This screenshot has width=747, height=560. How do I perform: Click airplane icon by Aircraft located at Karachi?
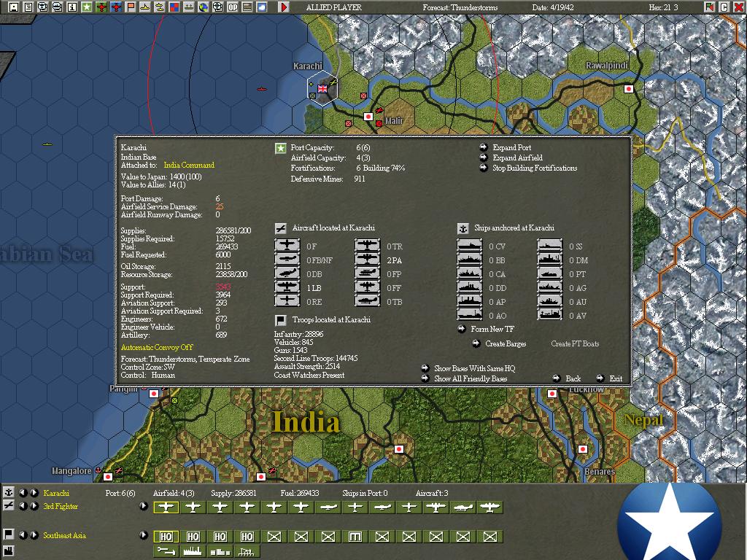(281, 228)
